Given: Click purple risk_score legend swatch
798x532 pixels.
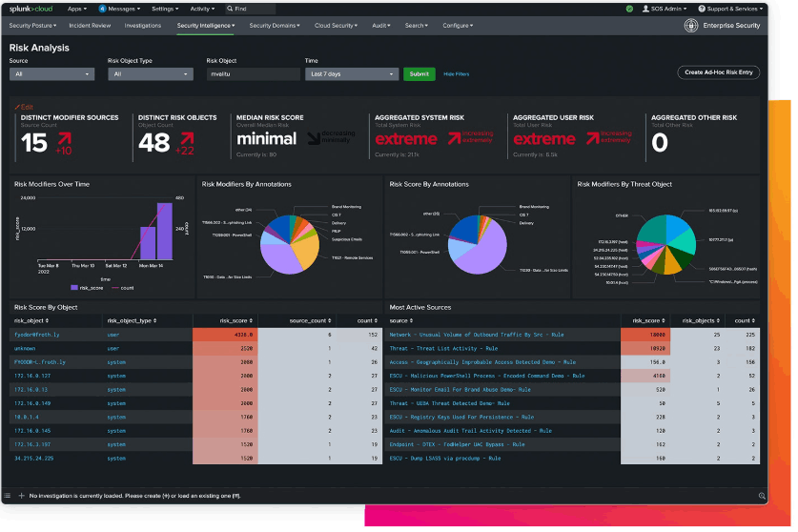Looking at the screenshot, I should tap(74, 288).
